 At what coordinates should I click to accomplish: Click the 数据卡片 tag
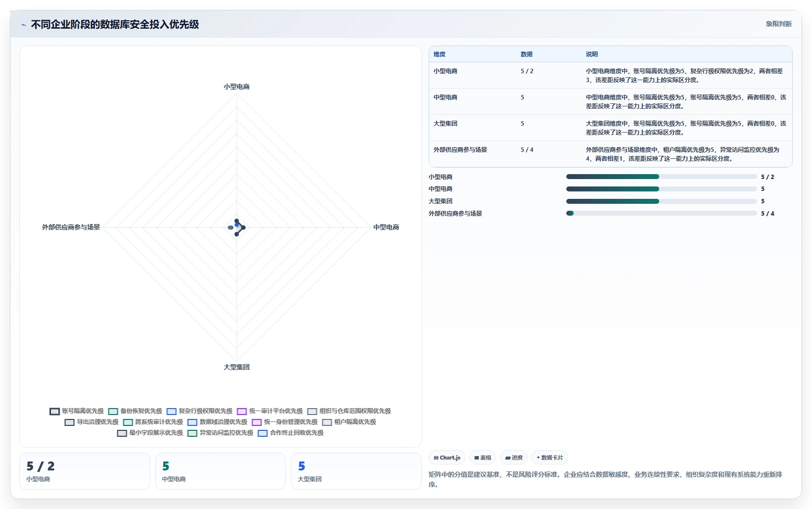tap(550, 458)
